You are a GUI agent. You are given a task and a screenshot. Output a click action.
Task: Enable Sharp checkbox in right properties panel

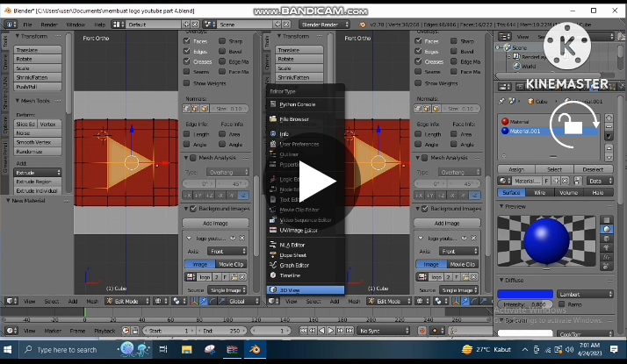[454, 40]
